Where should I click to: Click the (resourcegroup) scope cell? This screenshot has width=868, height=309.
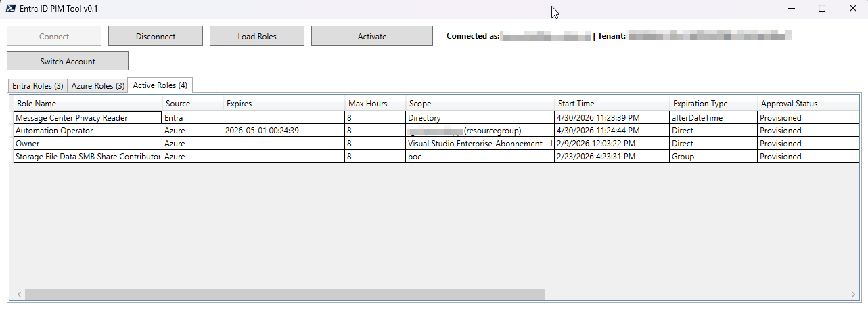point(480,131)
